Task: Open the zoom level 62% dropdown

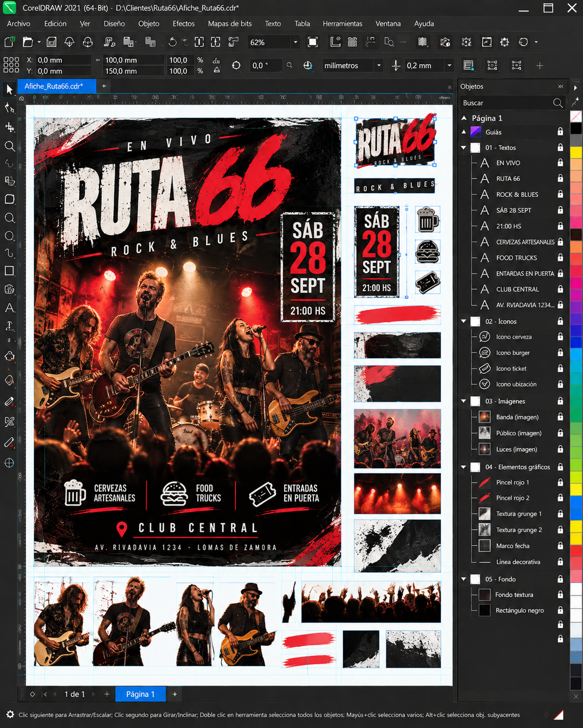Action: pyautogui.click(x=296, y=42)
